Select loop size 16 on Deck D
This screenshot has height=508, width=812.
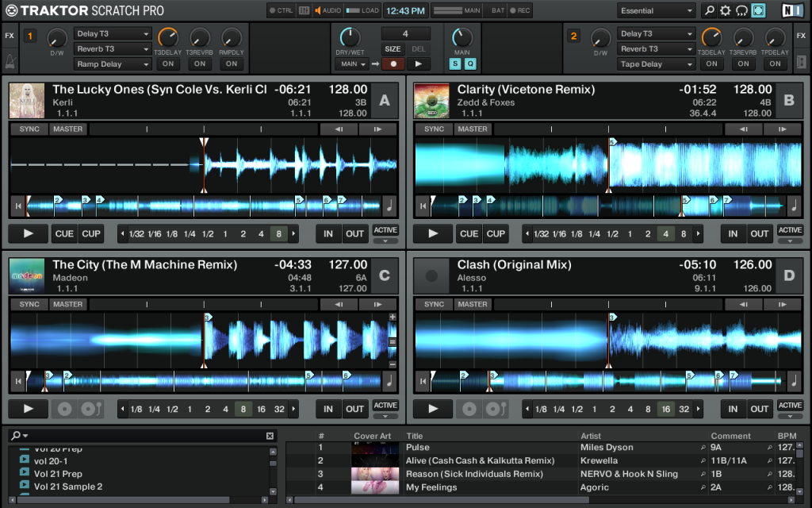tap(665, 409)
